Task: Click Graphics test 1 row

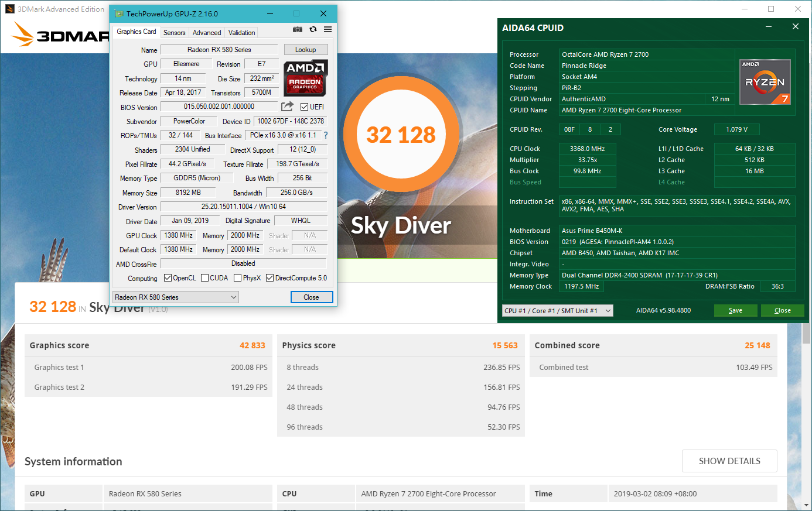Action: click(x=148, y=368)
